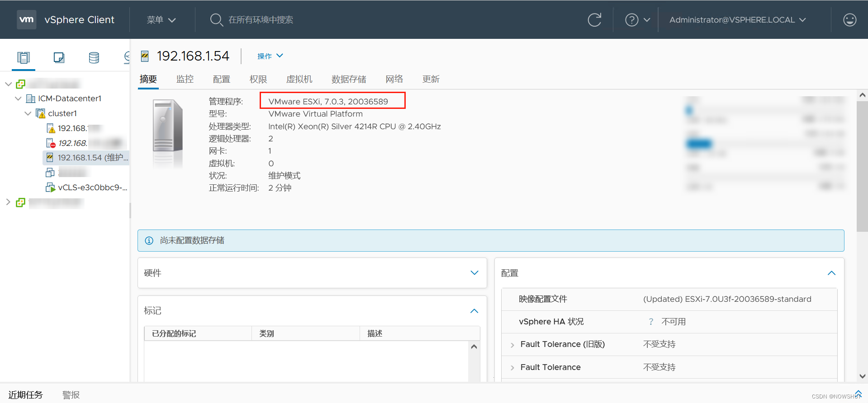Click the vm logo icon

tap(26, 19)
